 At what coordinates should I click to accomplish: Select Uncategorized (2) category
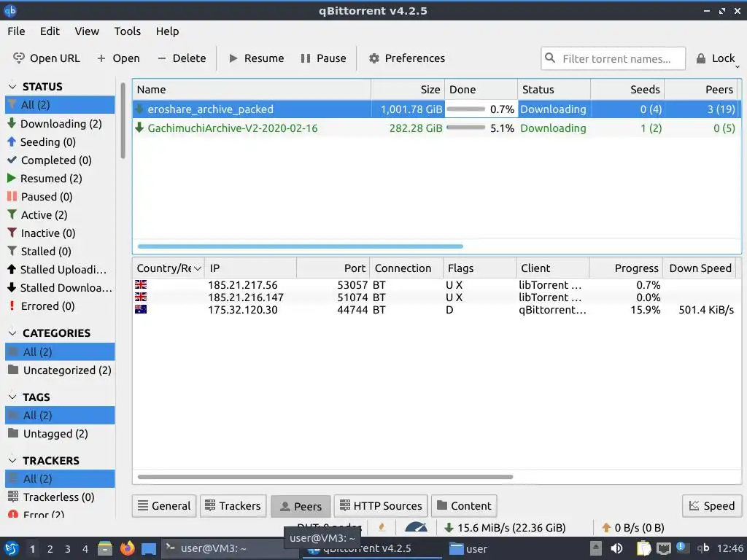coord(60,370)
